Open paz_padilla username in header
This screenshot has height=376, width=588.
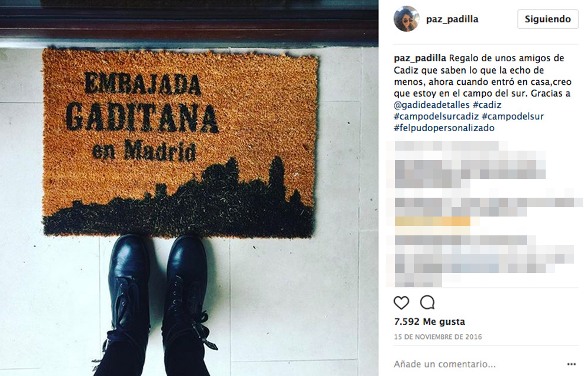tap(452, 19)
